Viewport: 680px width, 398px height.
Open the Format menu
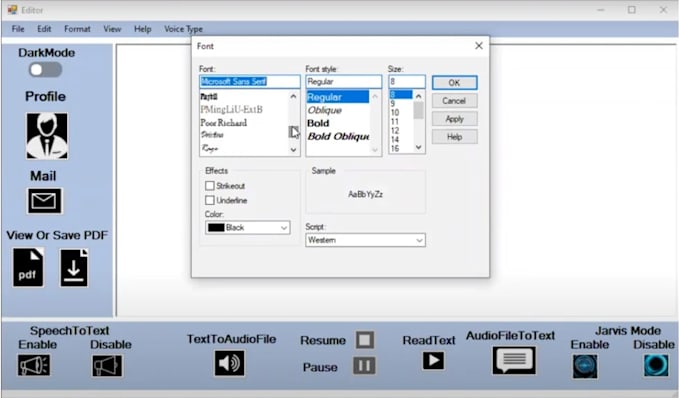(77, 29)
